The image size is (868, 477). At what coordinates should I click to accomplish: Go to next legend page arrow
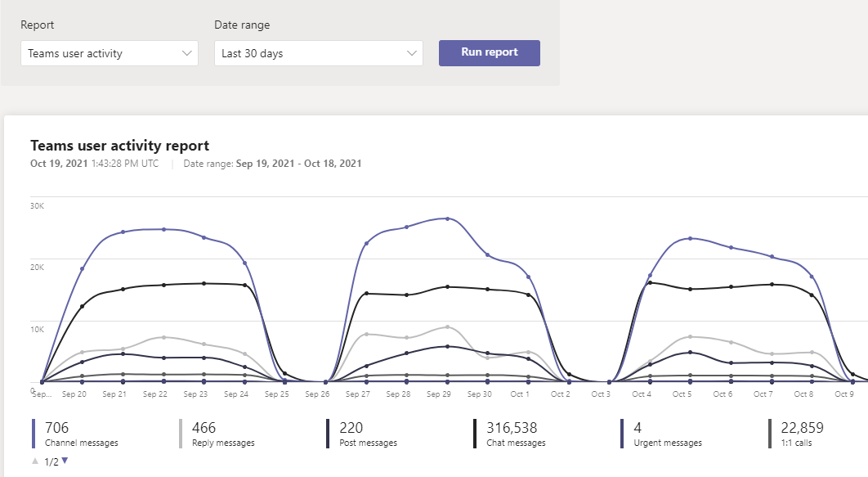65,461
